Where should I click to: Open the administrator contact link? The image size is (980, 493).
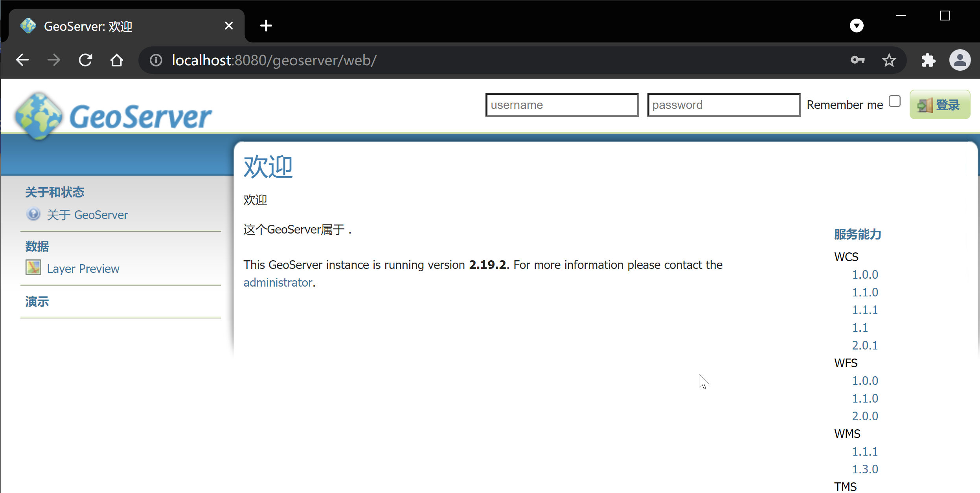[x=278, y=283]
